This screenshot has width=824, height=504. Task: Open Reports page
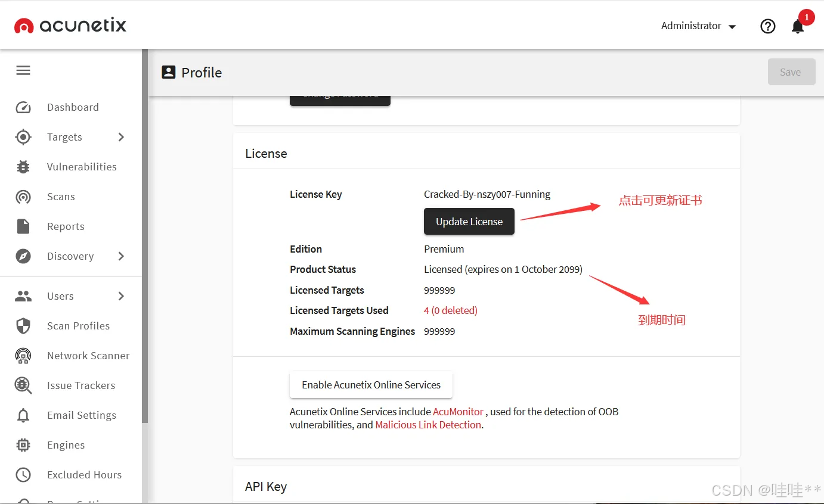pyautogui.click(x=66, y=226)
